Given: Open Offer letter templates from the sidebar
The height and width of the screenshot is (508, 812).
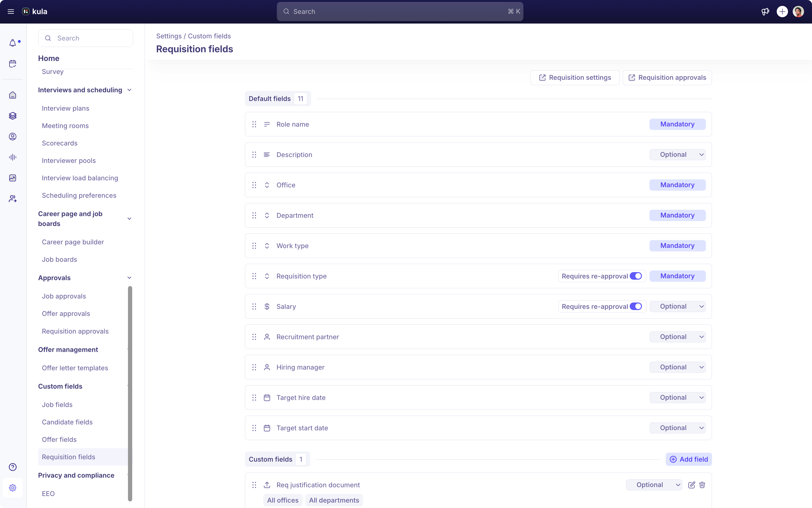Looking at the screenshot, I should pos(75,368).
